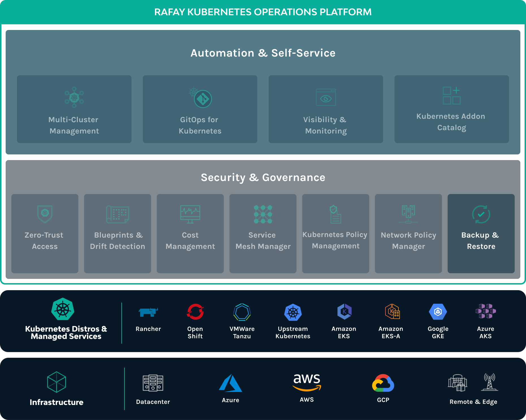526x420 pixels.
Task: Open the GitOps for Kubernetes card label
Action: [x=200, y=125]
